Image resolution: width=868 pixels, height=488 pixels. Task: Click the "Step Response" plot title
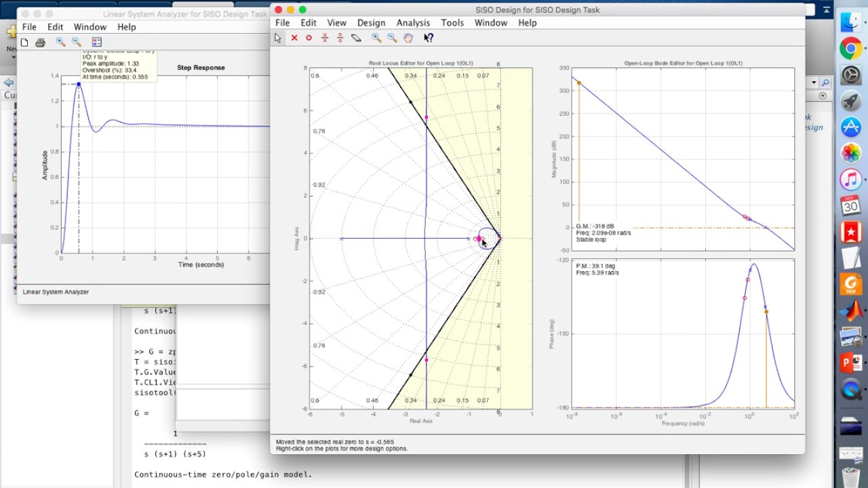(201, 68)
